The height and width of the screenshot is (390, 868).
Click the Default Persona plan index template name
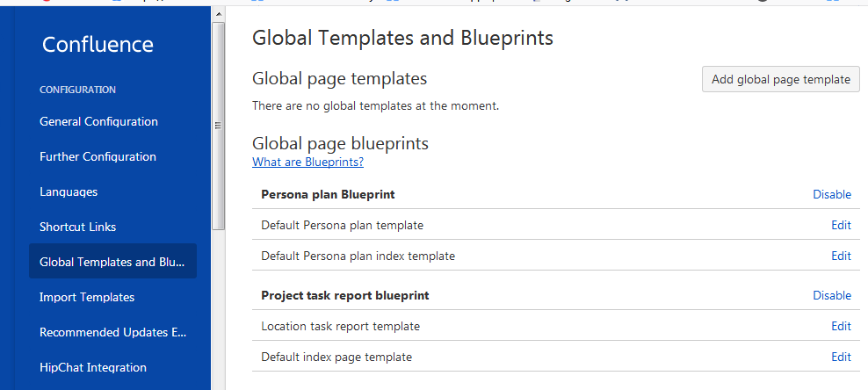point(358,256)
